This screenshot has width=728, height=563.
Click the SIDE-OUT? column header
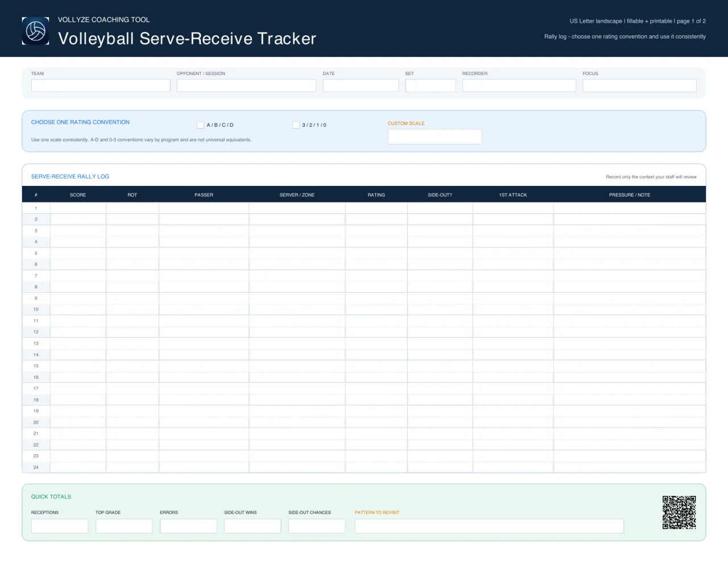click(440, 195)
